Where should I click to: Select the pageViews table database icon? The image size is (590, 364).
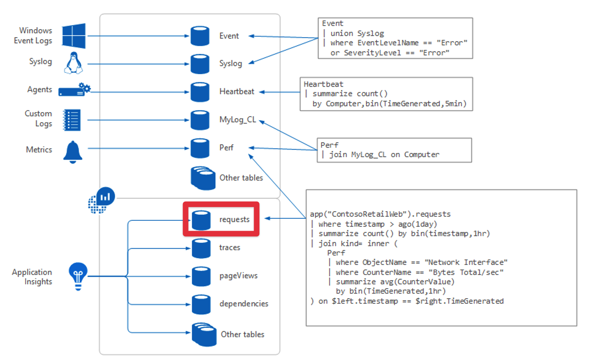201,276
